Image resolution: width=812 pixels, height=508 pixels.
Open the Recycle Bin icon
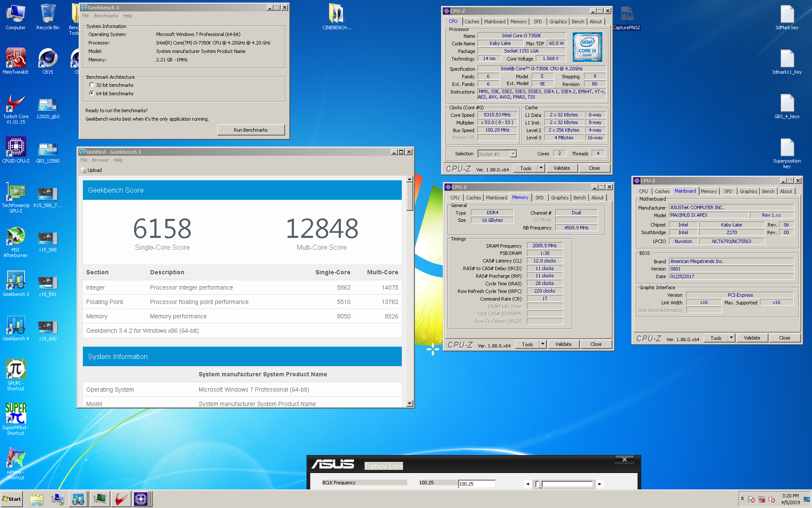point(48,17)
